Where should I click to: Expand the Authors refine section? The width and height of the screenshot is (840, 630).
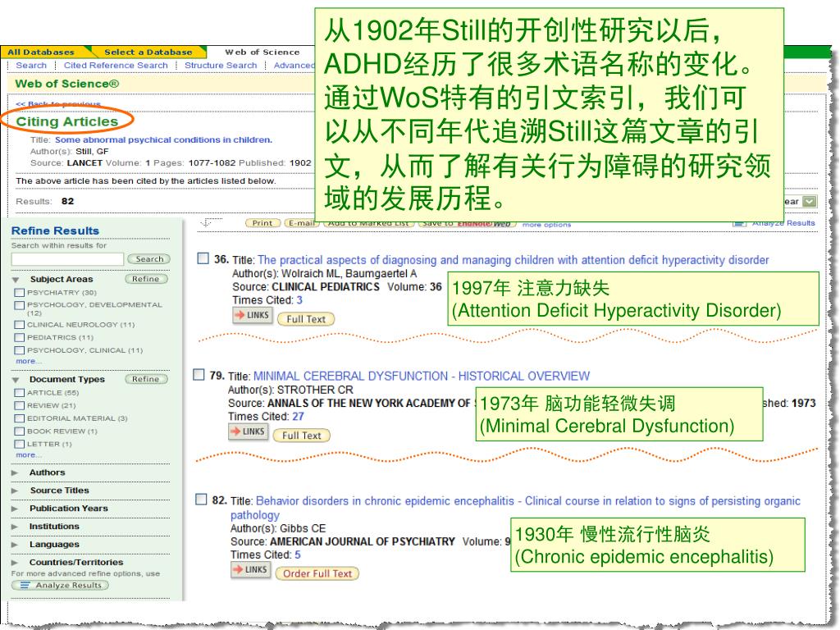(15, 473)
